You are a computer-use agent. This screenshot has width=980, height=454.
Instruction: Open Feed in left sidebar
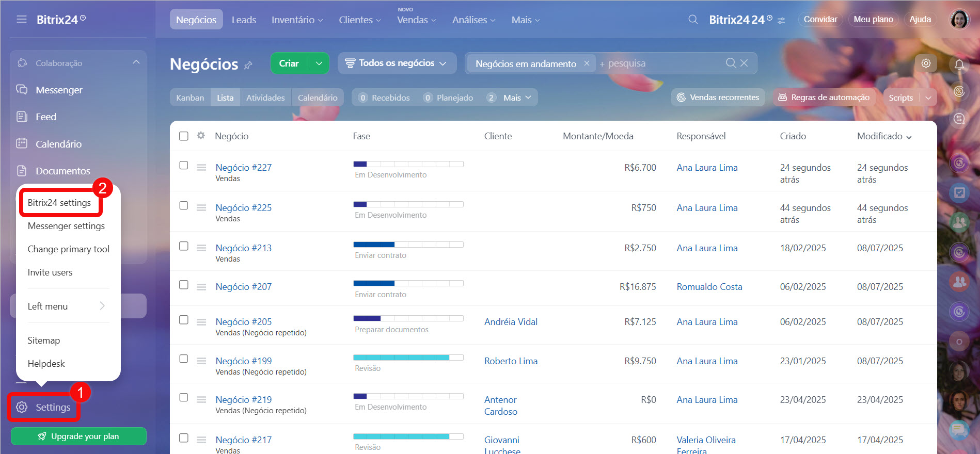point(46,117)
